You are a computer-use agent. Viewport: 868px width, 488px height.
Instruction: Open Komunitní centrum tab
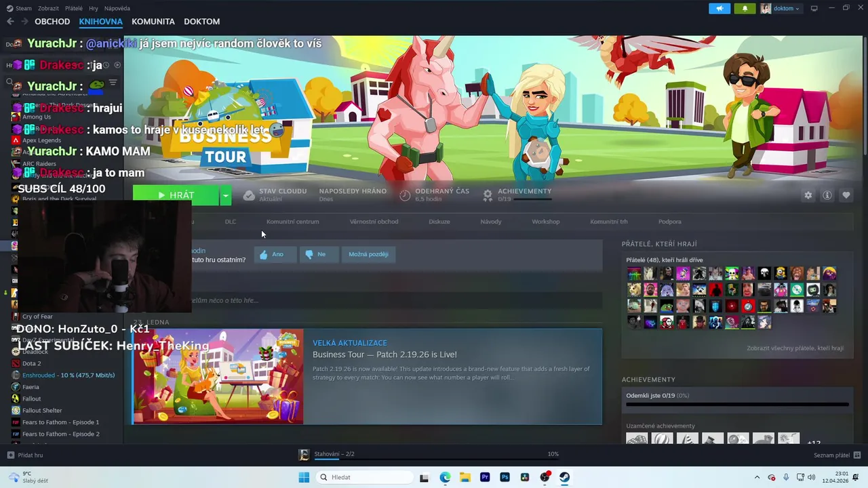[292, 222]
